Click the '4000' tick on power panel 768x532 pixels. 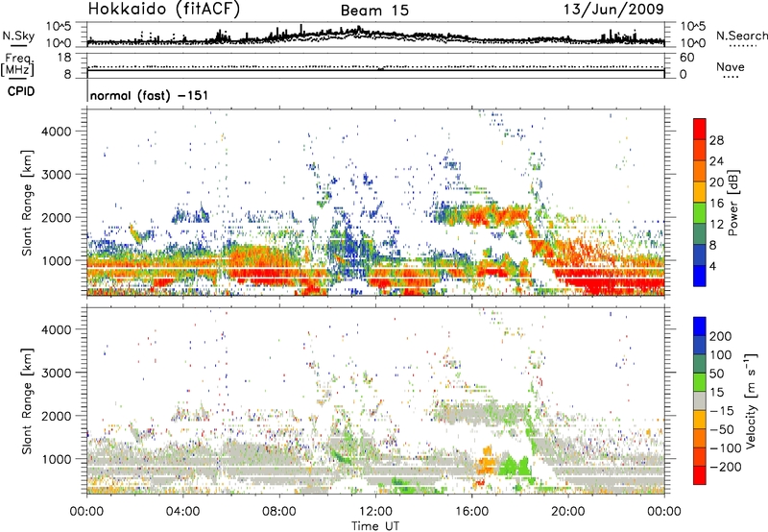click(57, 132)
